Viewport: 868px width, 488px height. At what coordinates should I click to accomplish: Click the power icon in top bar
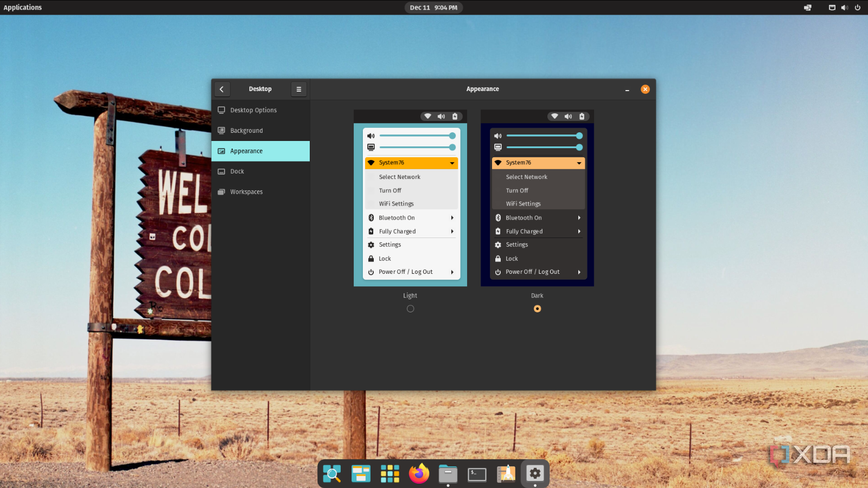858,8
